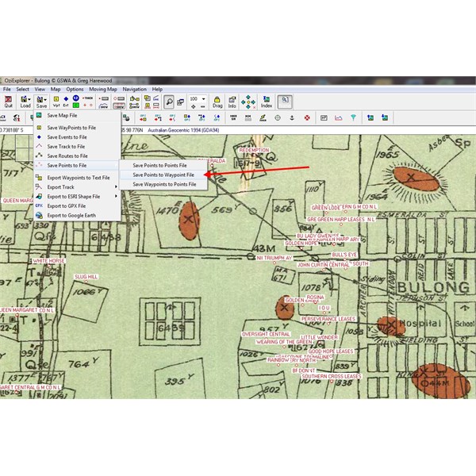Screen dimensions: 476x476
Task: Select the Wpt waypoint tool
Action: (56, 102)
